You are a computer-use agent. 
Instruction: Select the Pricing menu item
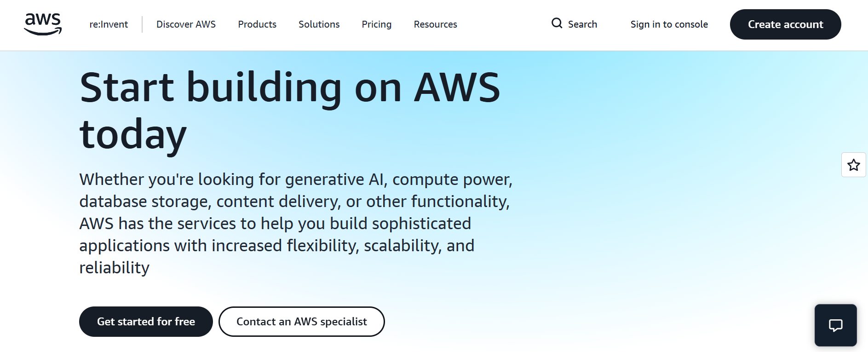pos(376,24)
